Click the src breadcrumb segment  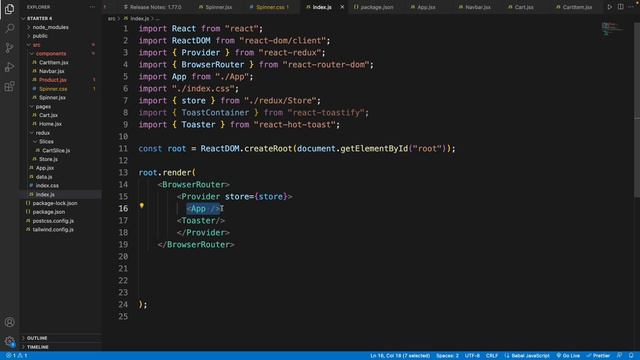click(111, 18)
